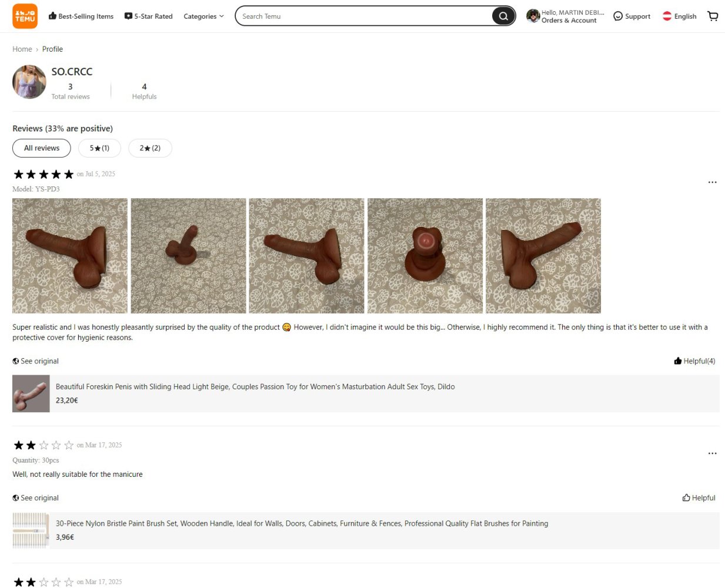The width and height of the screenshot is (725, 588).
Task: Expand the Categories dropdown
Action: click(x=203, y=16)
